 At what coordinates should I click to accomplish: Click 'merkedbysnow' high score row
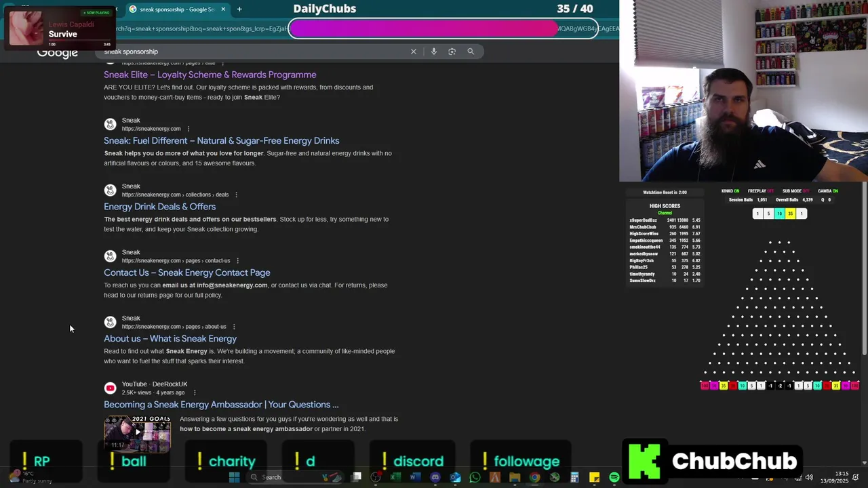click(665, 253)
